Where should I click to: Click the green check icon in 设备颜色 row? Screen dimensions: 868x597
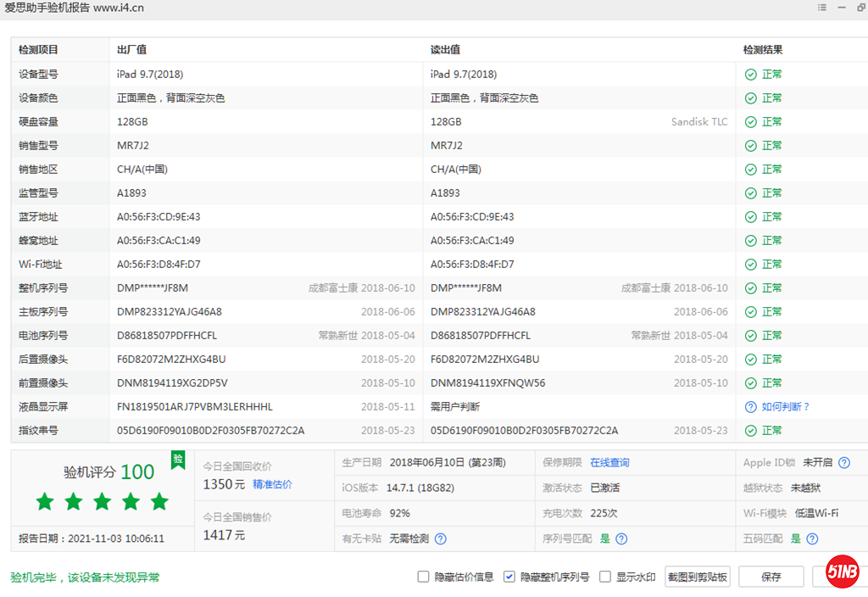[751, 98]
